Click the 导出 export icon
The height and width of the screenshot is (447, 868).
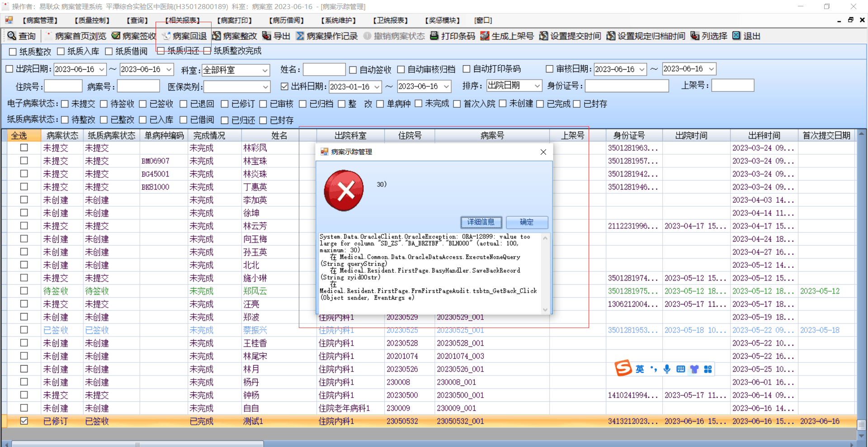pos(267,36)
